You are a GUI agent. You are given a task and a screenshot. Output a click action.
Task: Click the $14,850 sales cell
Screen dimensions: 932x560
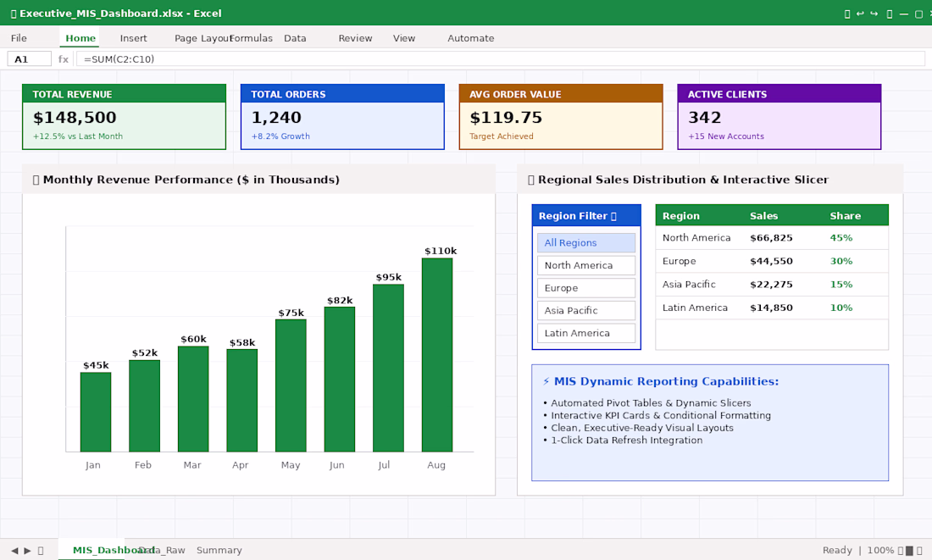pyautogui.click(x=772, y=308)
